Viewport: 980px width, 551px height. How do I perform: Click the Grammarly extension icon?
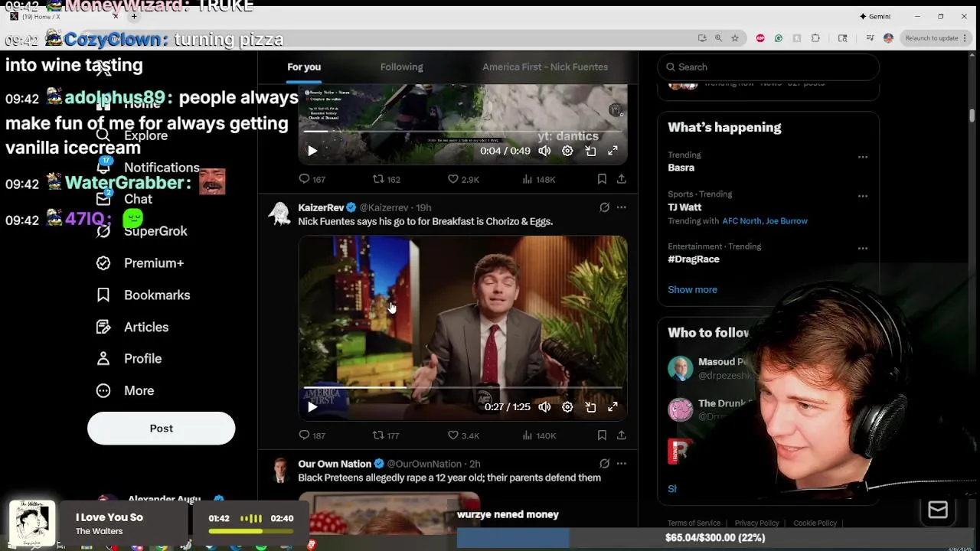click(x=779, y=38)
